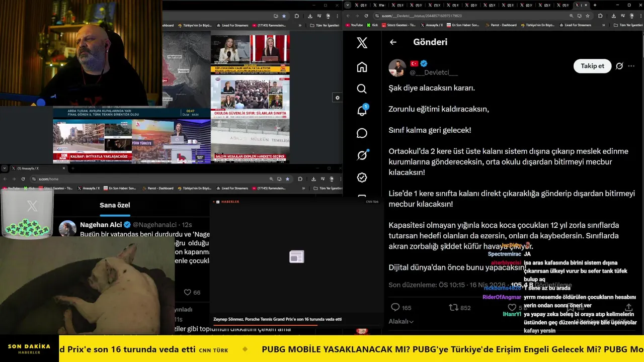Open extensions puzzle icon in x.com status window

point(600,16)
